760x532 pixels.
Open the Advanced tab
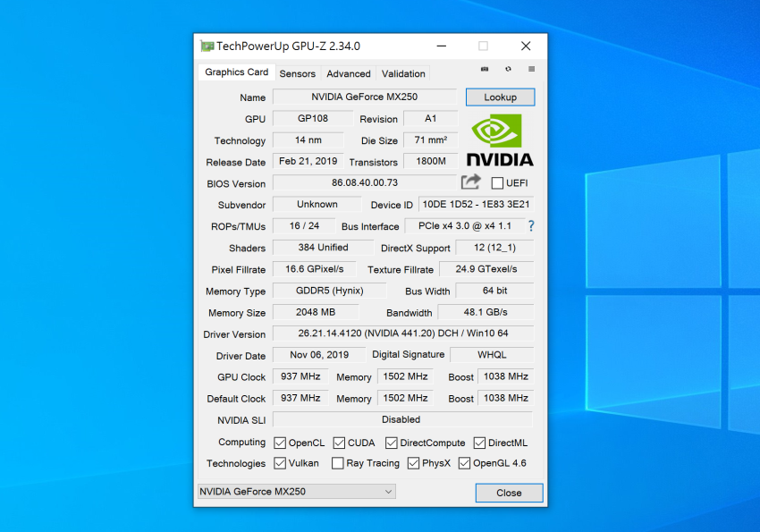[x=349, y=73]
